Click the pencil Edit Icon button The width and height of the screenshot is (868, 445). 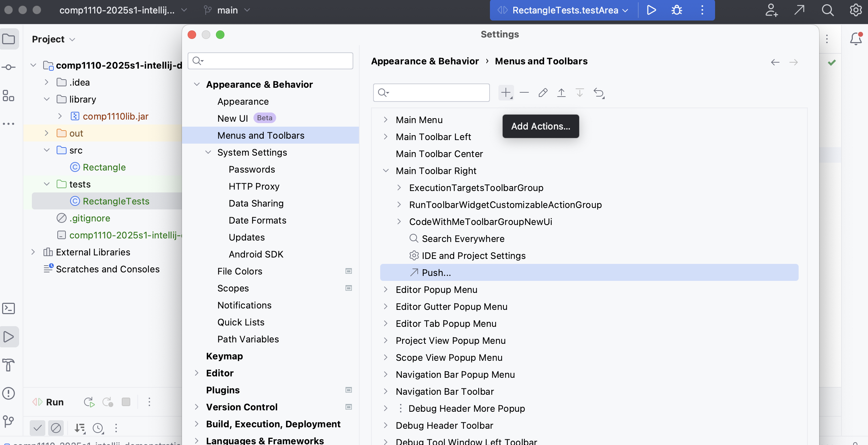click(543, 93)
